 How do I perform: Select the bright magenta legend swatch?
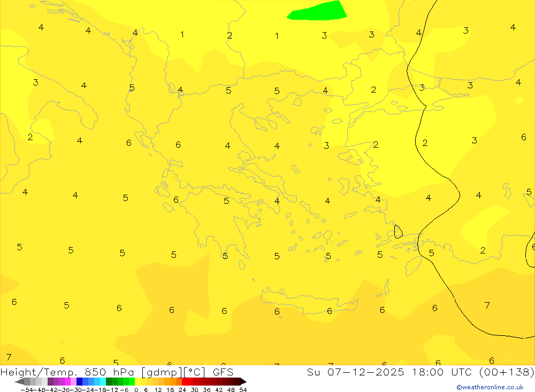(67, 382)
